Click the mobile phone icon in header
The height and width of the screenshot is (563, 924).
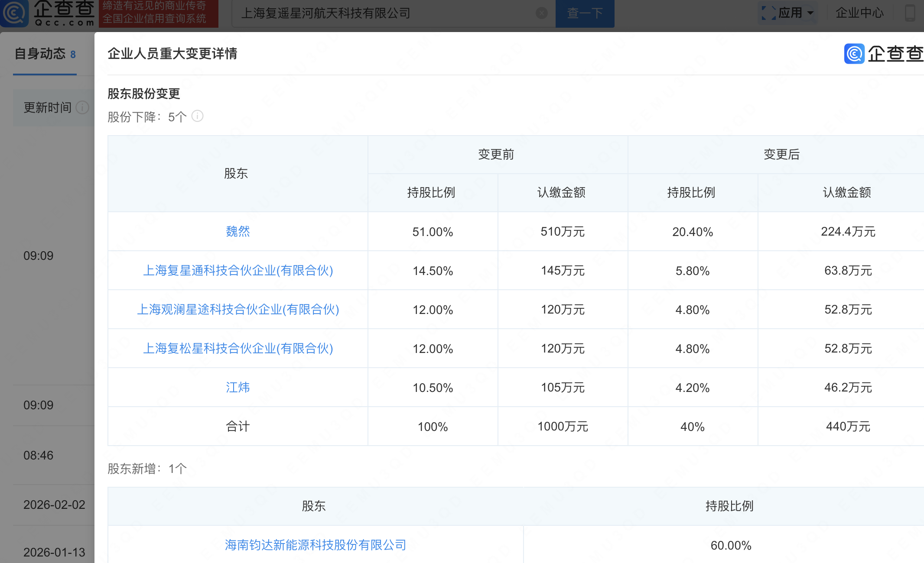pyautogui.click(x=910, y=13)
